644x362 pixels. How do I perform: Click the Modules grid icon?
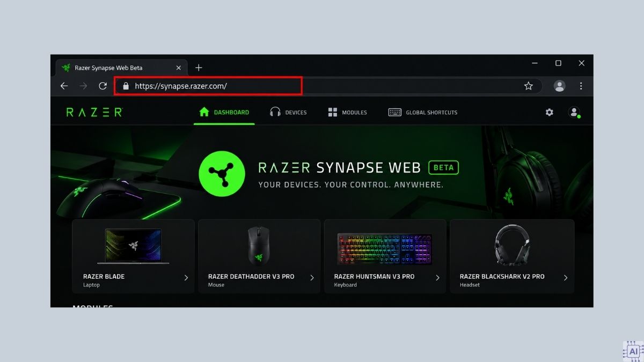[333, 112]
